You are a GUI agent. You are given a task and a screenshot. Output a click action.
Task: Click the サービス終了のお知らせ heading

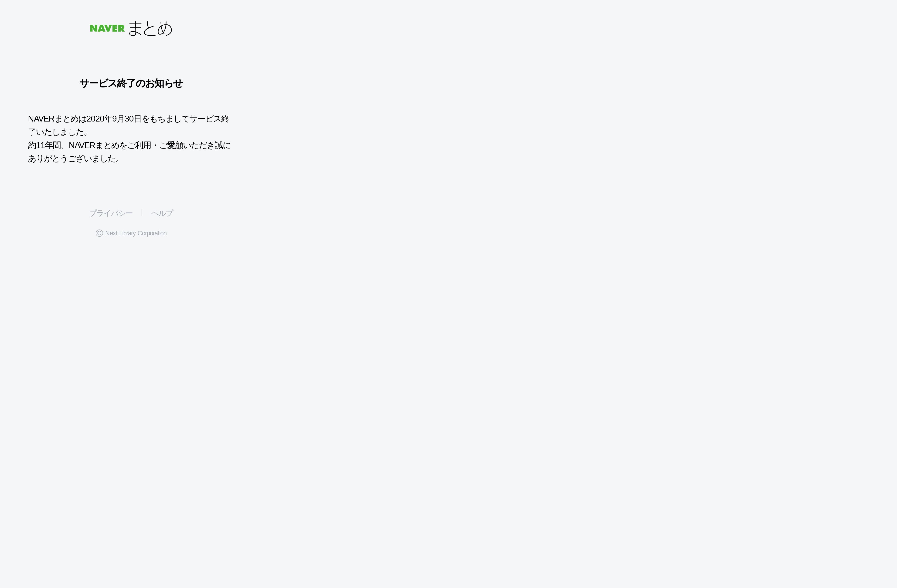[131, 83]
